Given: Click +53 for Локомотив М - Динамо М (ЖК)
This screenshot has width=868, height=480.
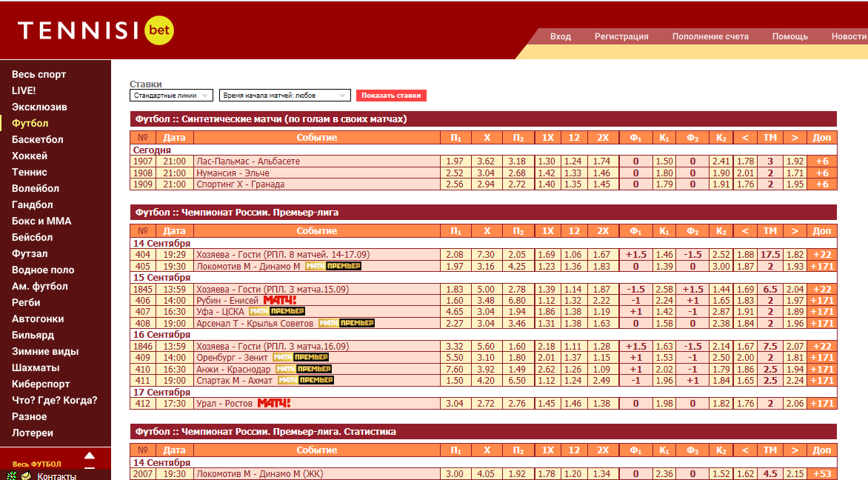Looking at the screenshot, I should pyautogui.click(x=822, y=474).
